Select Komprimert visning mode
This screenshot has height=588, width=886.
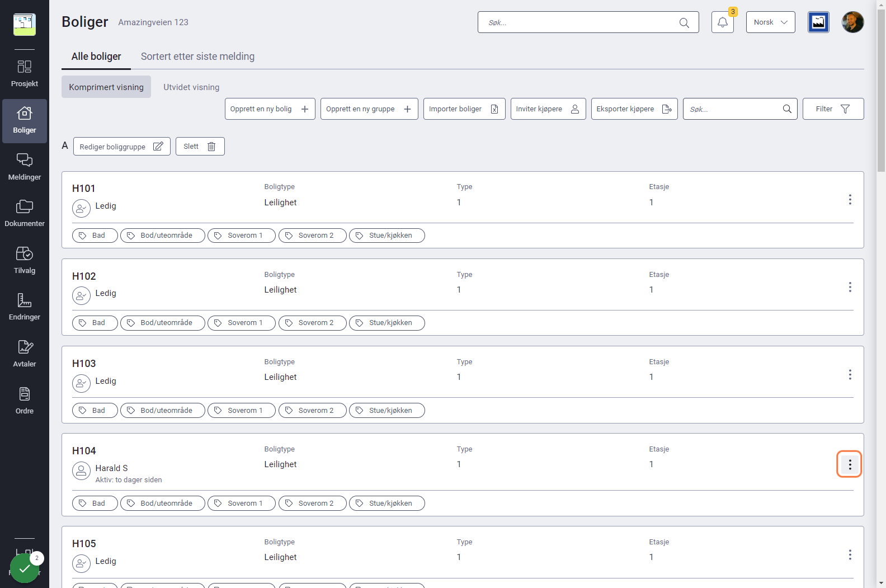coord(106,87)
